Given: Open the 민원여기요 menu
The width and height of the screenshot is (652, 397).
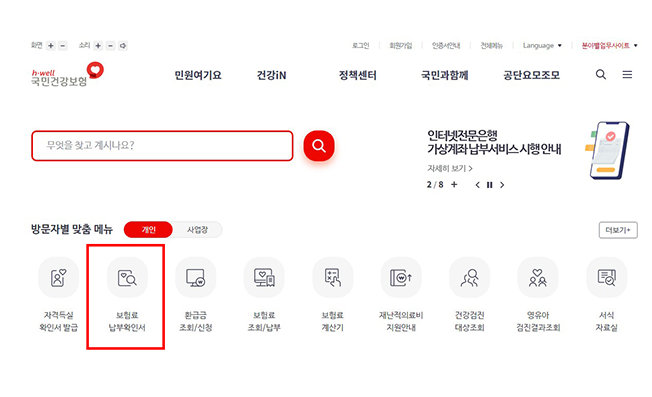Looking at the screenshot, I should tap(198, 75).
